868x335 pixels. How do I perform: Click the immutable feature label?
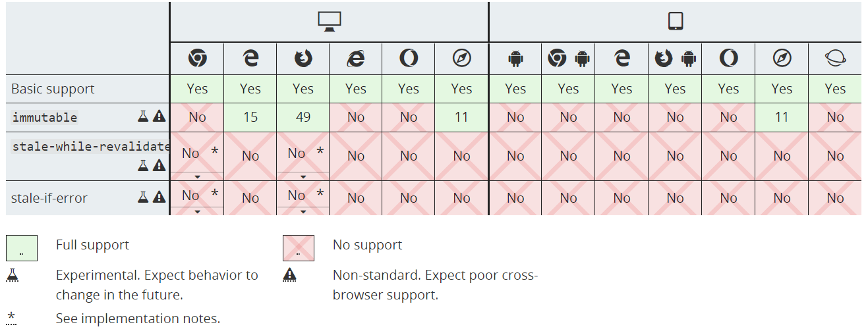45,118
